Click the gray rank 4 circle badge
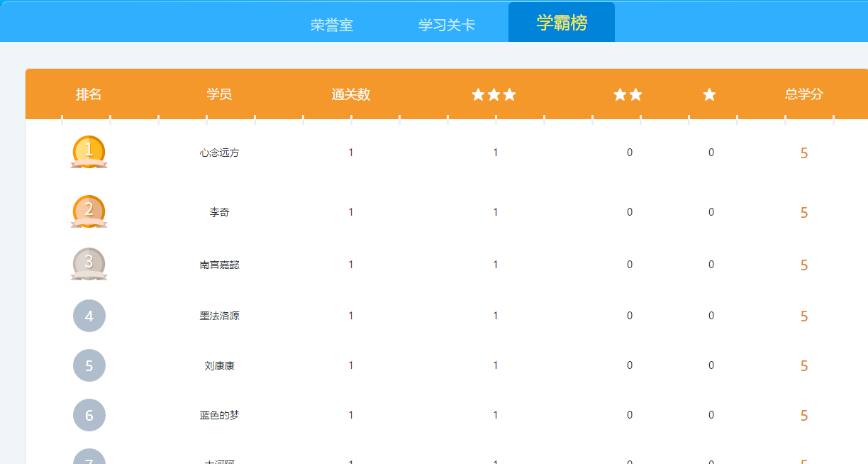 [89, 316]
